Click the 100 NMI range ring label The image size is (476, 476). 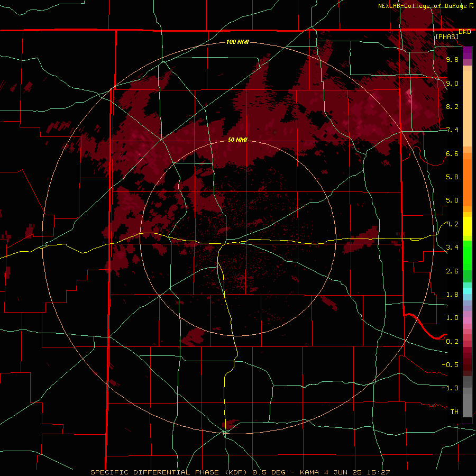pos(237,42)
